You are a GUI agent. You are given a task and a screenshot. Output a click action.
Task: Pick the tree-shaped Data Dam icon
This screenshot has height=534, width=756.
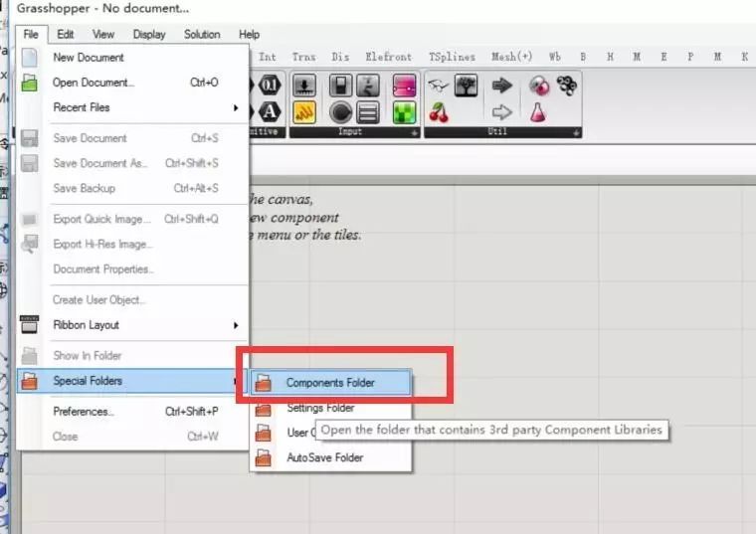click(x=466, y=86)
